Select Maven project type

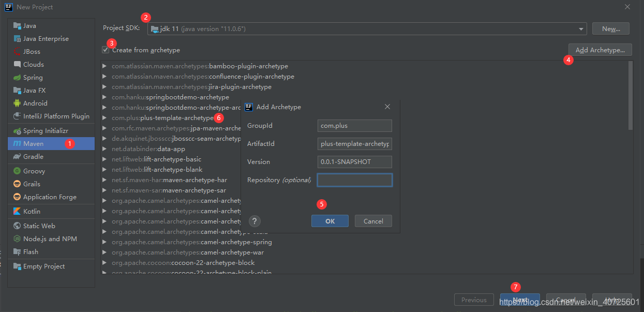pos(51,144)
